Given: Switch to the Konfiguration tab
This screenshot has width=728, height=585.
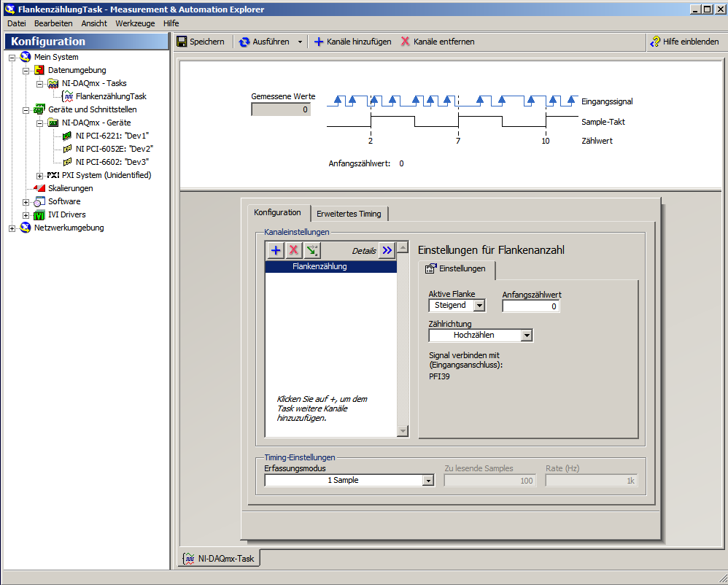Looking at the screenshot, I should [x=278, y=213].
